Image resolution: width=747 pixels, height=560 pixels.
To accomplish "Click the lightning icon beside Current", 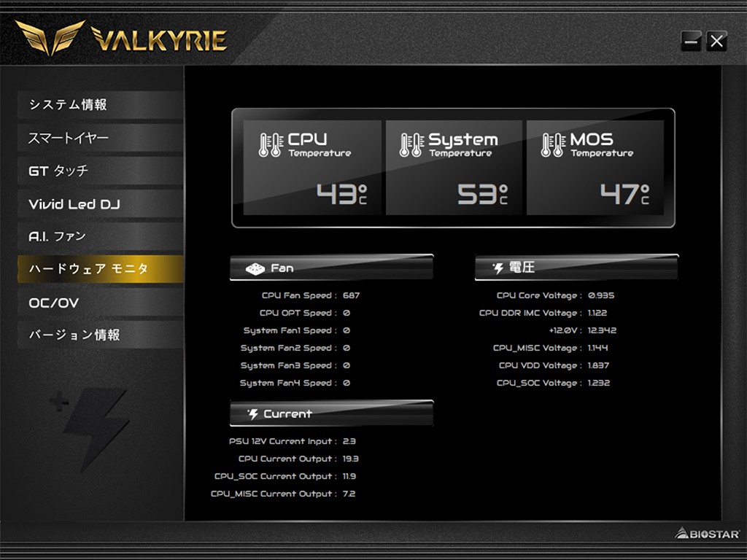I will 253,414.
